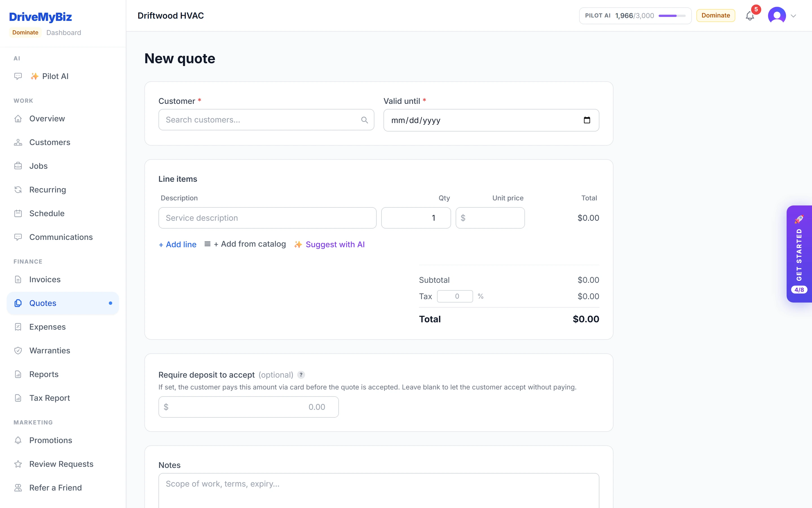
Task: Click the Communications chat bubble icon
Action: 18,237
